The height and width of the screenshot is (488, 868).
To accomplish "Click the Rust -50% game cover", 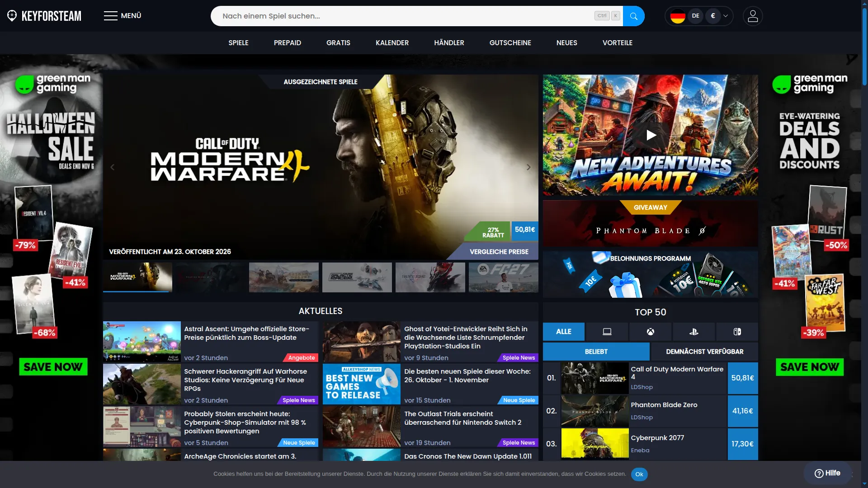I will tap(827, 214).
